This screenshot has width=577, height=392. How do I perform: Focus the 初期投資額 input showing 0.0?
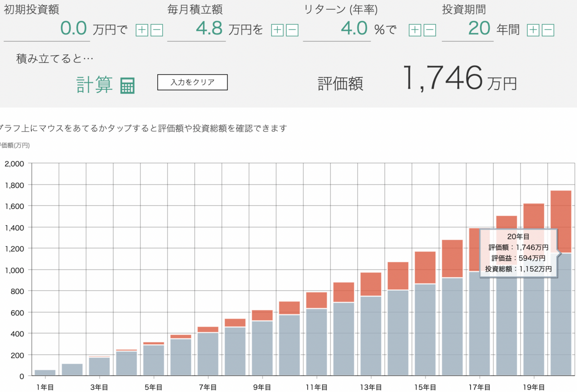(46, 29)
